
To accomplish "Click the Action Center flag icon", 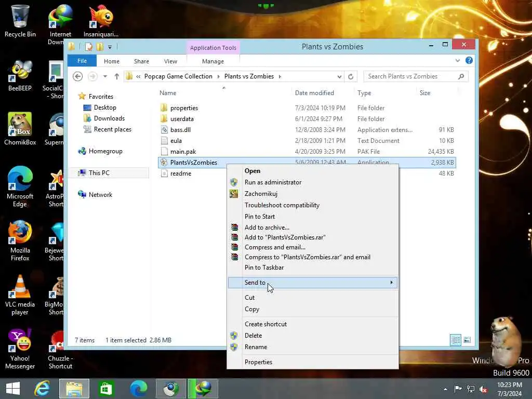I will [x=458, y=389].
